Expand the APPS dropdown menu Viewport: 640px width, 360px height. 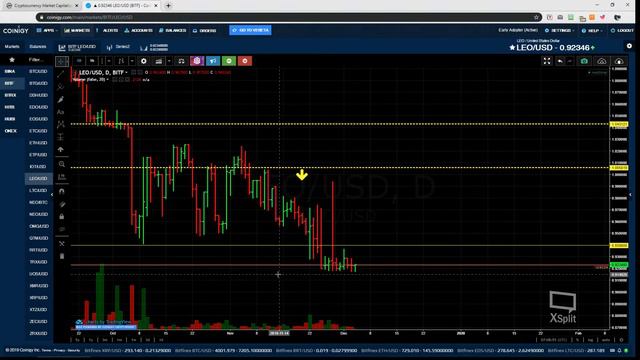click(x=47, y=31)
